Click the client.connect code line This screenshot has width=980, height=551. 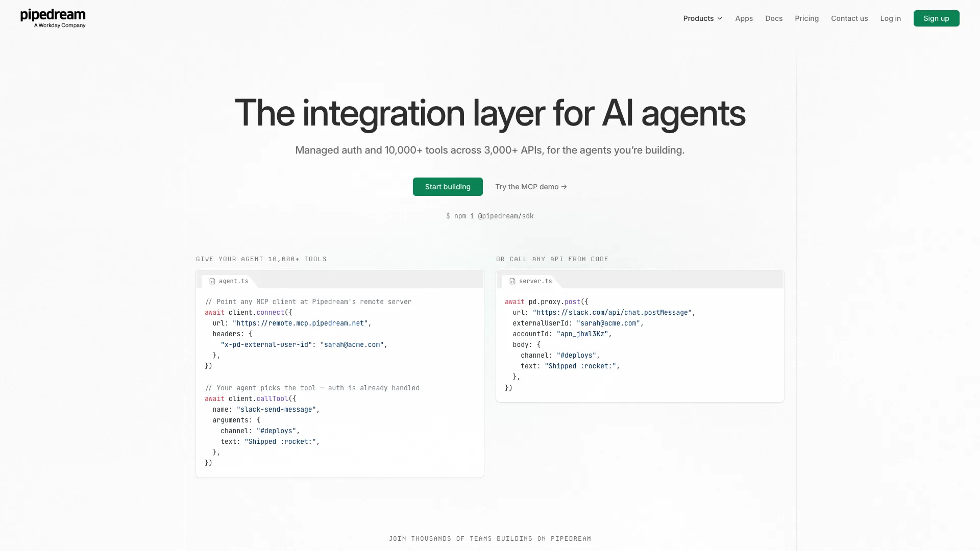(x=249, y=313)
